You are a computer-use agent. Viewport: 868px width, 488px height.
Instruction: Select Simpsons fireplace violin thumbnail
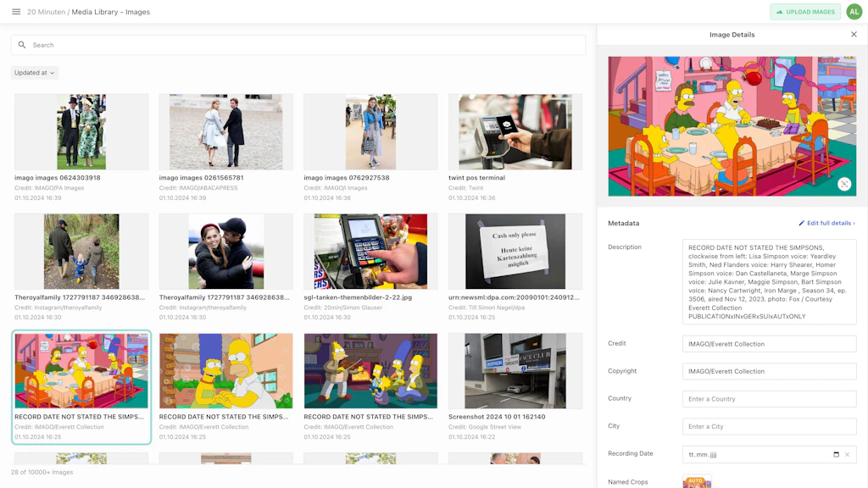click(370, 371)
